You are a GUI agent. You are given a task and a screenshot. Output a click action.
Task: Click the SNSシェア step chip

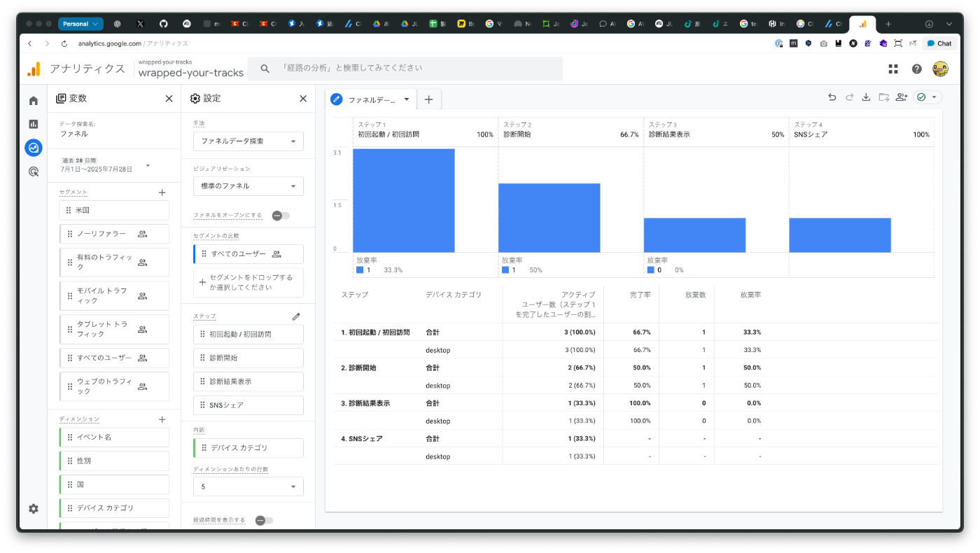248,405
